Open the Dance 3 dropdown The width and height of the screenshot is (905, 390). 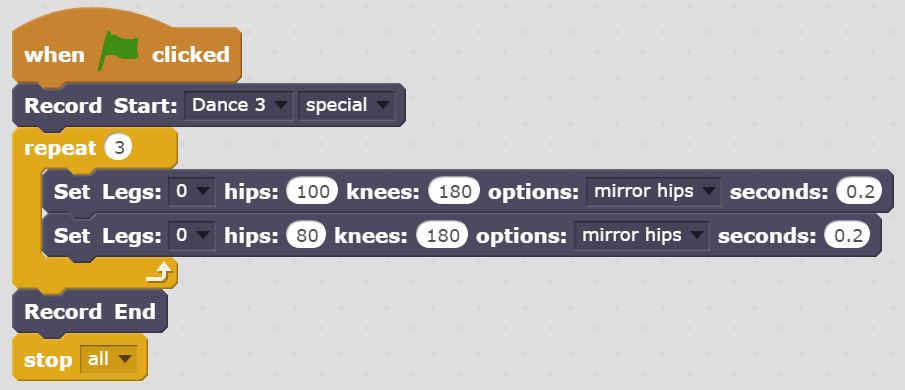coord(239,106)
